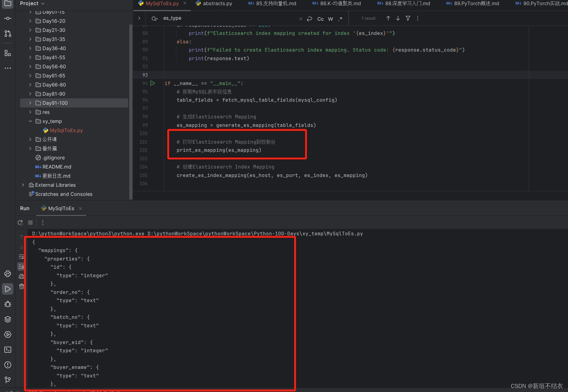Open the Problems tool window
This screenshot has width=568, height=392.
tap(8, 365)
